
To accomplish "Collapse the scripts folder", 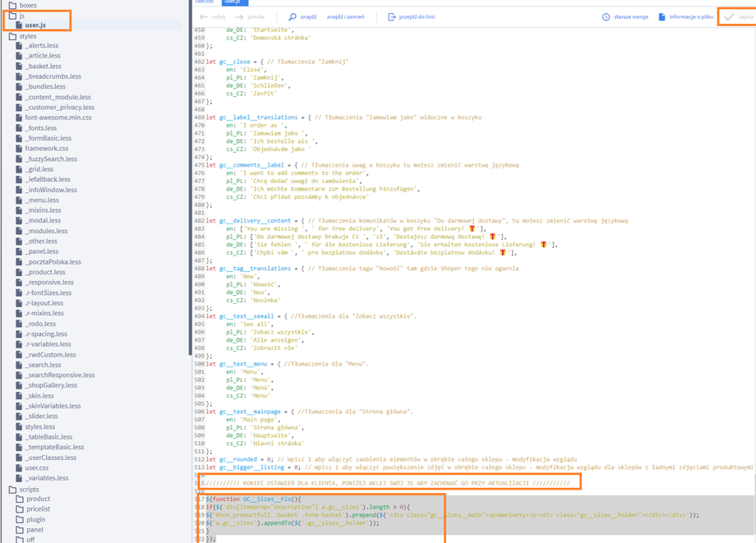I will point(12,490).
